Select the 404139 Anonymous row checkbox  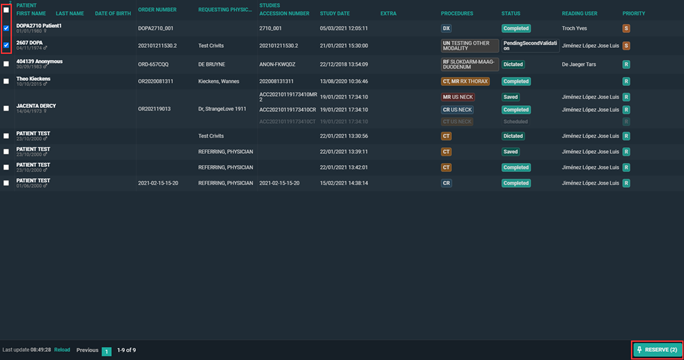[6, 64]
